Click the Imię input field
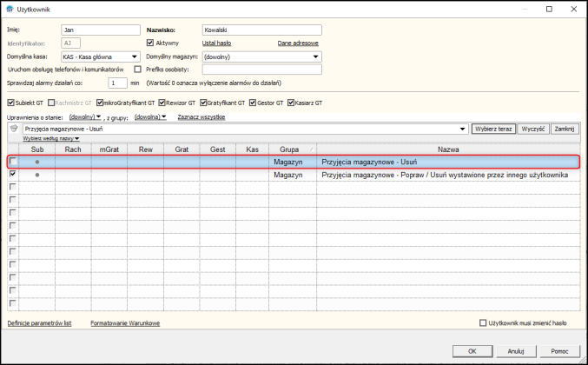The height and width of the screenshot is (365, 588). (101, 30)
